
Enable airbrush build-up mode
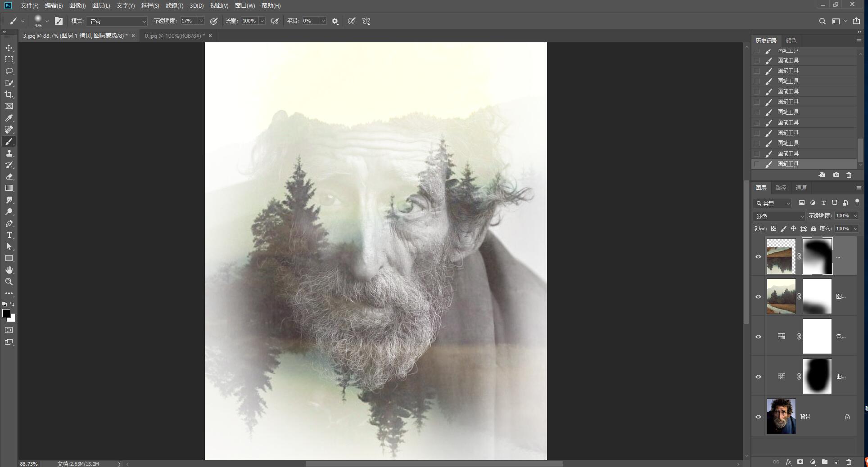(x=275, y=21)
